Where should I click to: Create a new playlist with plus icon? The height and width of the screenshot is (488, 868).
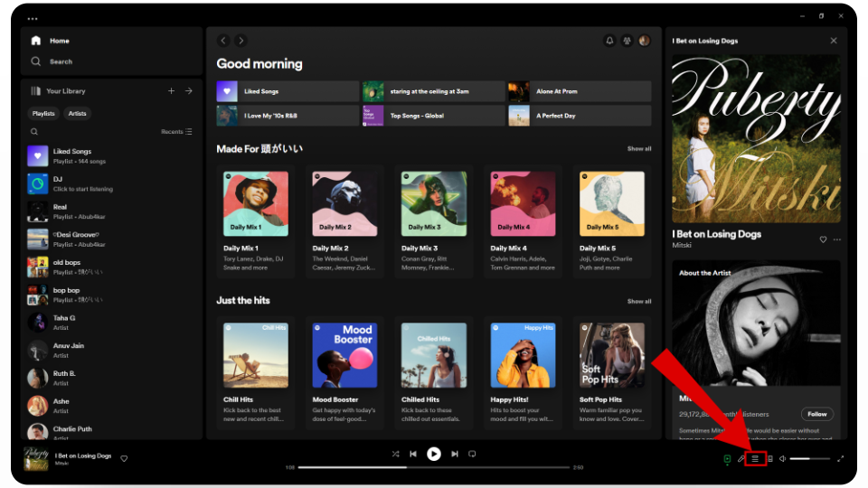point(171,90)
